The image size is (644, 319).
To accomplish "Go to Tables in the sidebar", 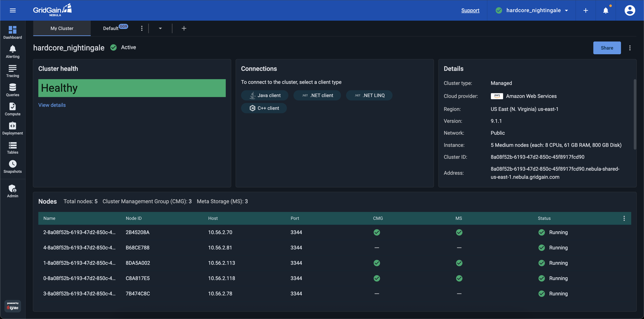I will [13, 148].
